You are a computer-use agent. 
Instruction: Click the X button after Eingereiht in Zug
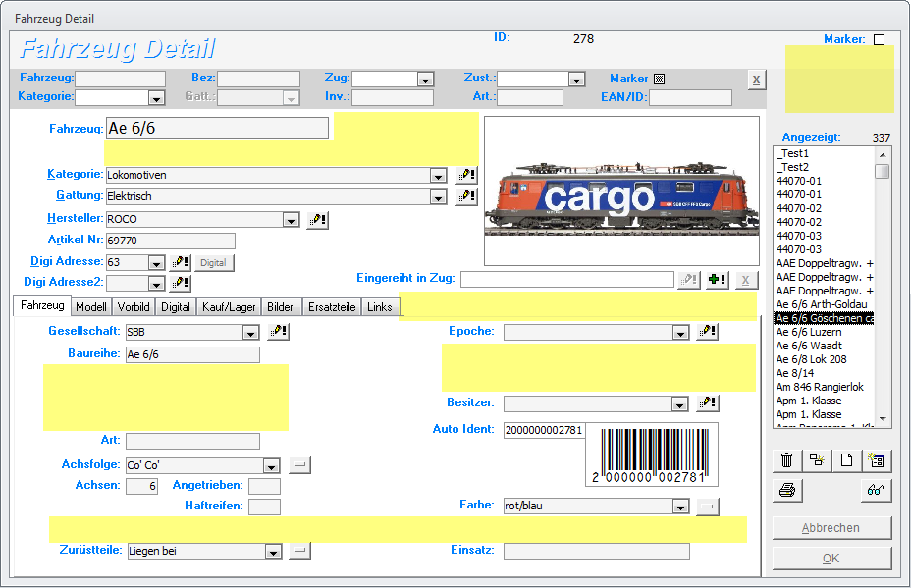pyautogui.click(x=746, y=280)
